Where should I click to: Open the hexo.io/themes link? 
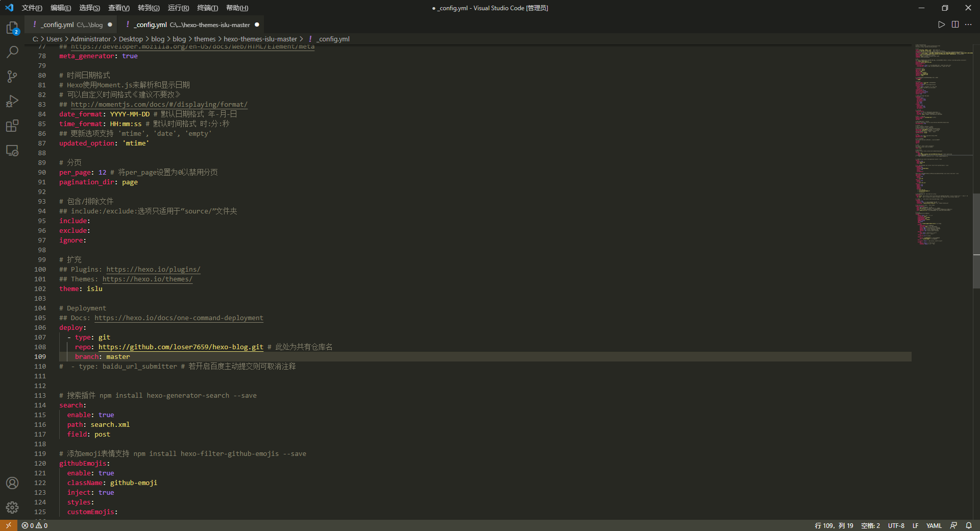[148, 279]
